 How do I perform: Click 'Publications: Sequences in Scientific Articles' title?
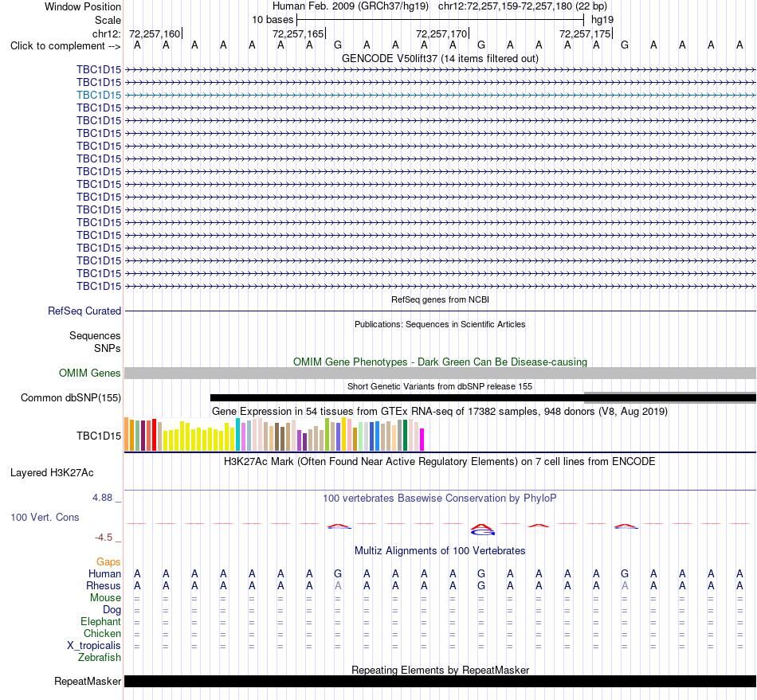click(440, 324)
